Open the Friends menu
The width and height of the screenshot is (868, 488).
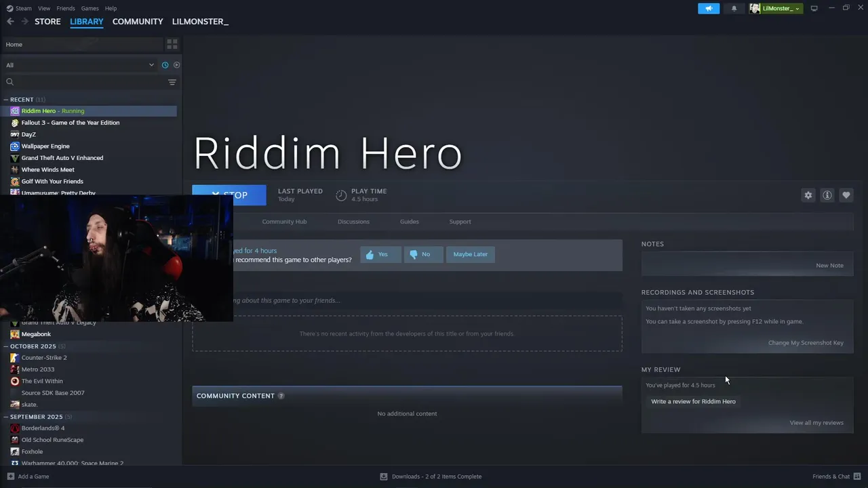point(66,8)
